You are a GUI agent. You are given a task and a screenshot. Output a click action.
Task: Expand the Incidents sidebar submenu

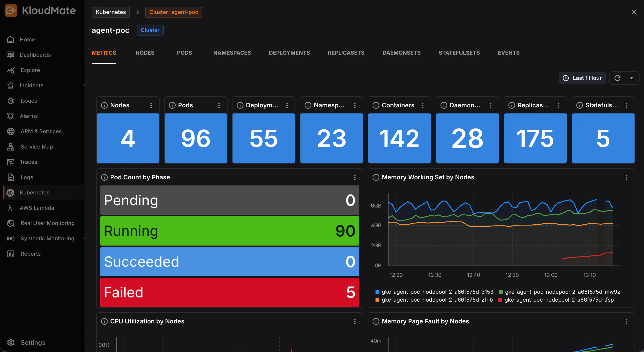tap(84, 85)
